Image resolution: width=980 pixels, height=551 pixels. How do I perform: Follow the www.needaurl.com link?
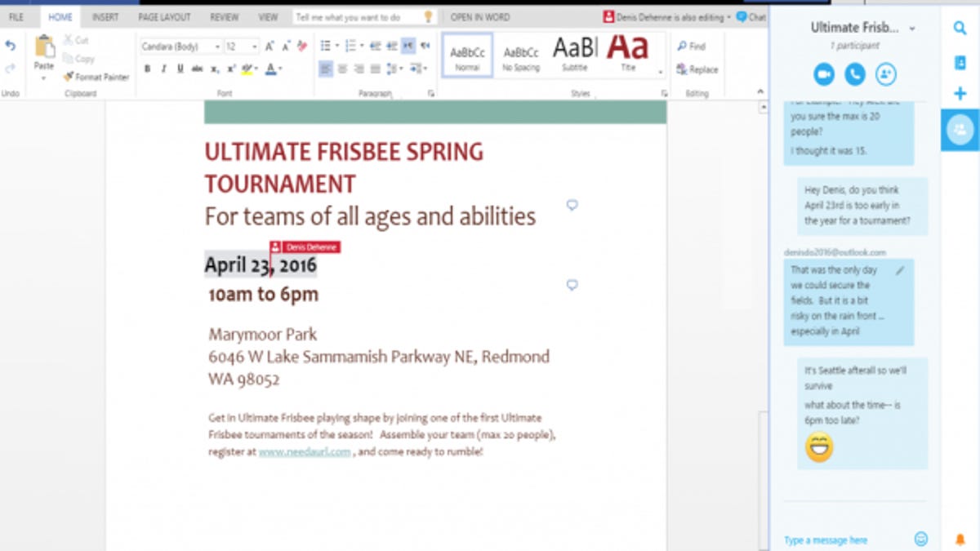click(305, 451)
